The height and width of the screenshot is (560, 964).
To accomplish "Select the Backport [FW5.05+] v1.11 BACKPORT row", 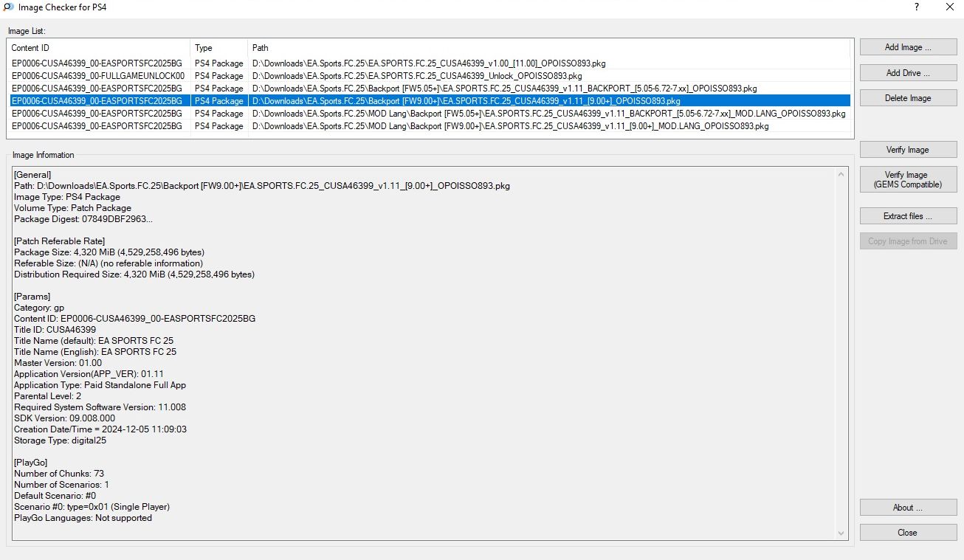I will (429, 89).
